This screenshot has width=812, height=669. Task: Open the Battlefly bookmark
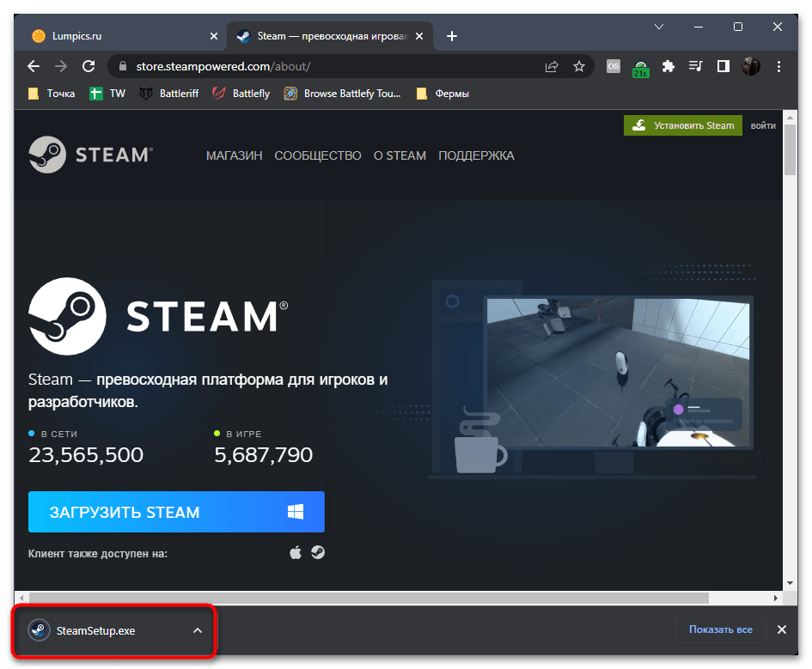point(241,94)
